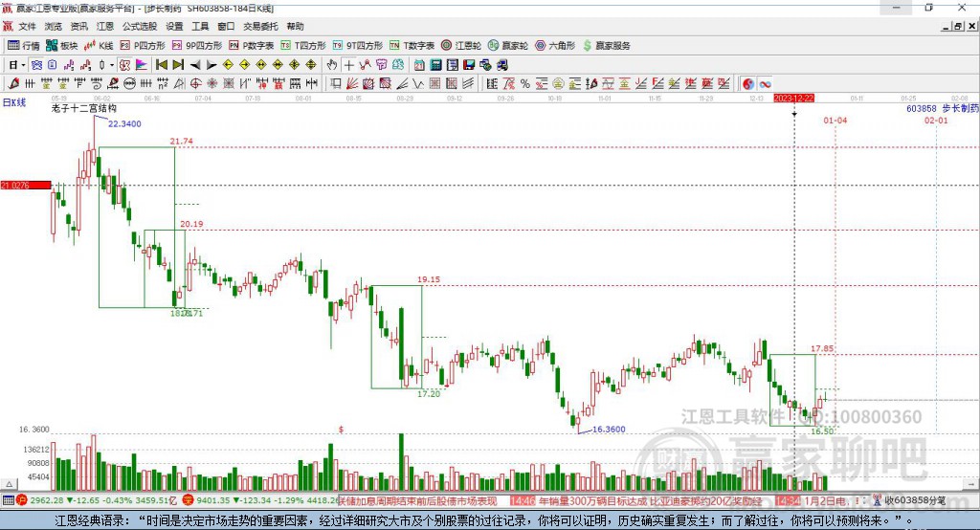This screenshot has width=980, height=530.
Task: Click the save floppy disk icon
Action: [469, 65]
